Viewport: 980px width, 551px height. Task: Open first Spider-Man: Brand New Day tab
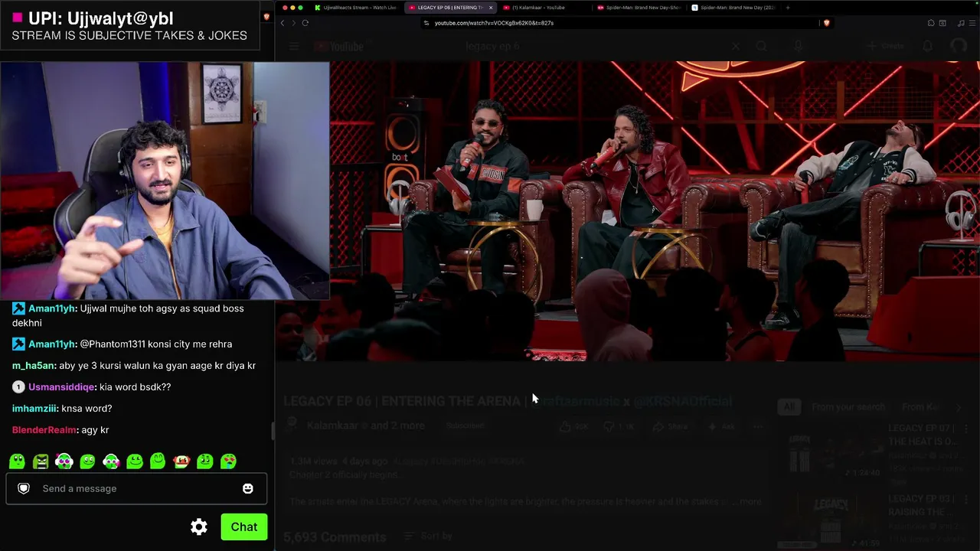[639, 8]
